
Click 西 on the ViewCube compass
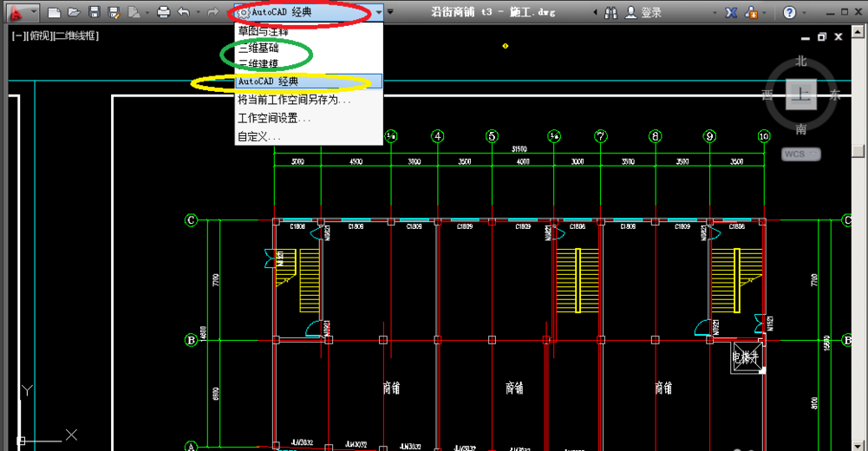tap(767, 95)
